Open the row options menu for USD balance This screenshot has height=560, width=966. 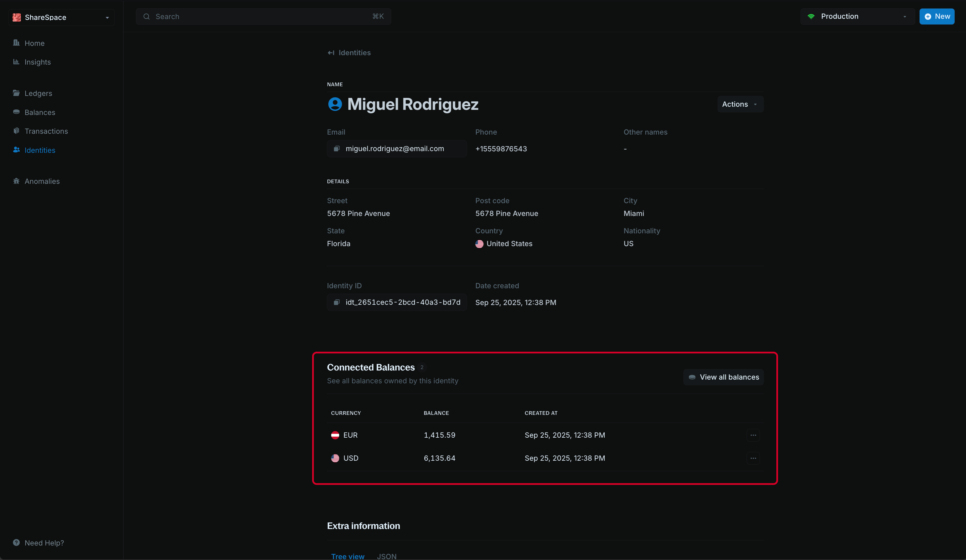753,458
